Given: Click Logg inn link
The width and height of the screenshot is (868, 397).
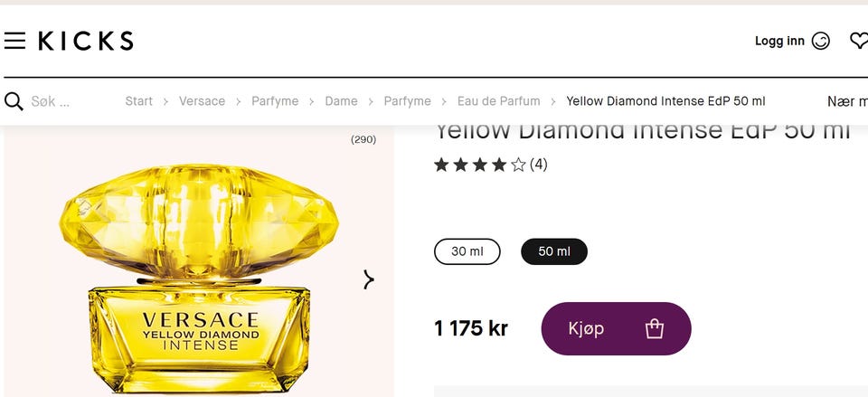Looking at the screenshot, I should 779,41.
